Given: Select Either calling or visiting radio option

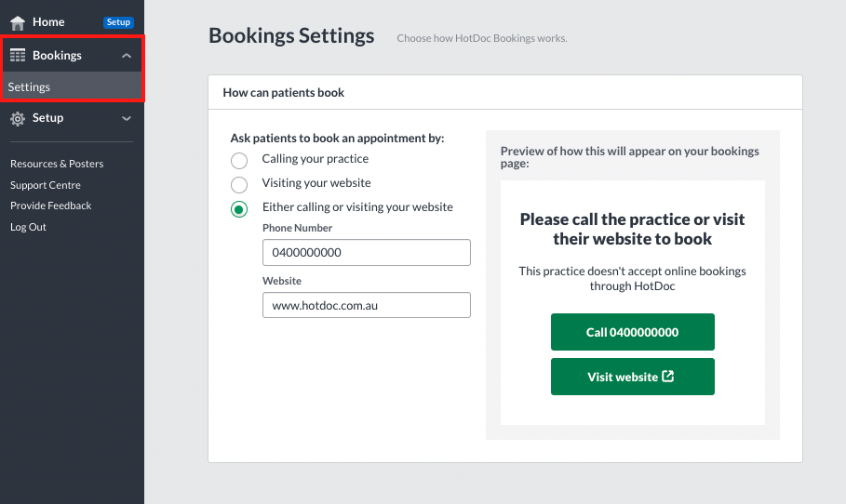Looking at the screenshot, I should click(x=239, y=208).
